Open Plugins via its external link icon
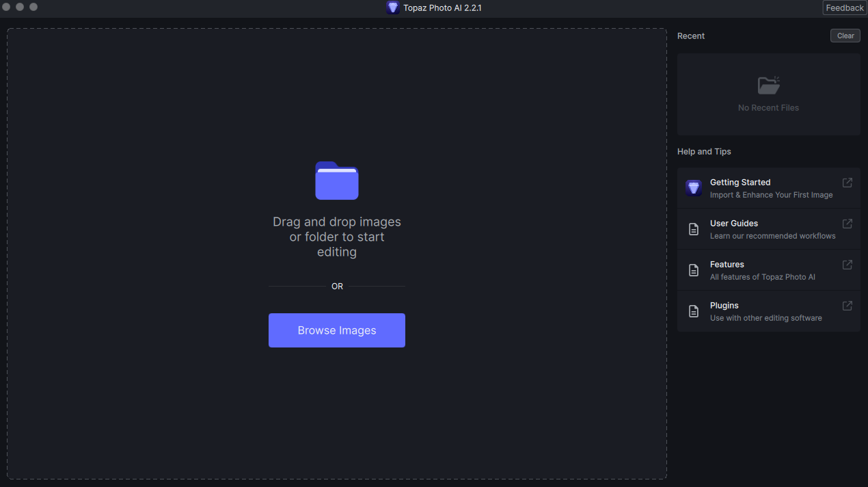The height and width of the screenshot is (487, 868). (847, 306)
